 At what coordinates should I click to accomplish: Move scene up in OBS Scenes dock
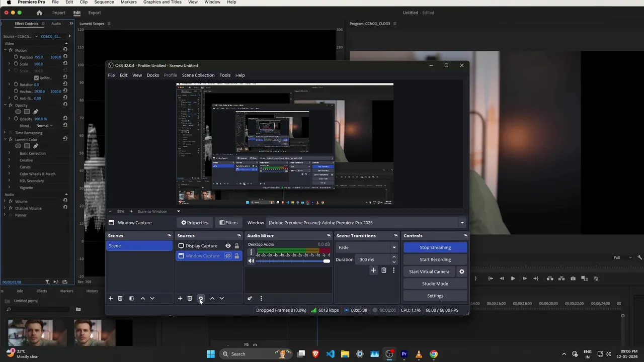tap(143, 298)
